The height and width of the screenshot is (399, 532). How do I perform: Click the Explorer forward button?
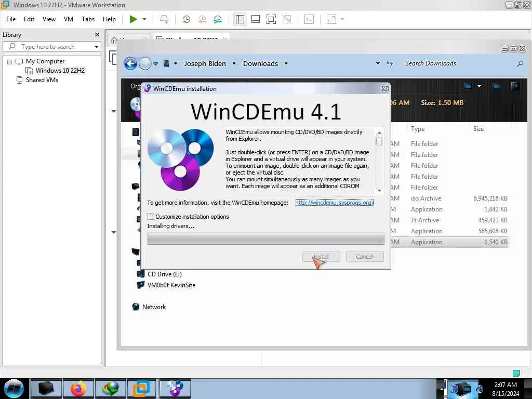[x=145, y=63]
